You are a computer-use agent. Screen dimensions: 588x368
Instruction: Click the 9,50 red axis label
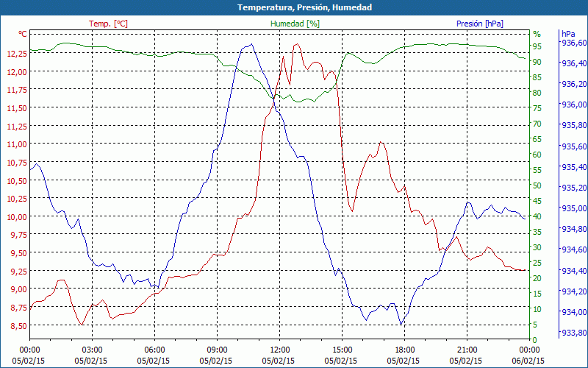19,253
